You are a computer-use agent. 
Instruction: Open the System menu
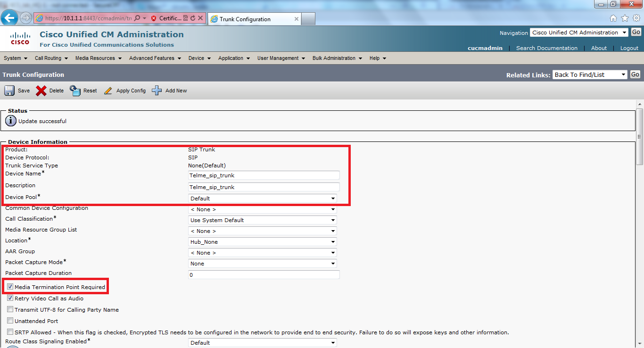coord(15,58)
